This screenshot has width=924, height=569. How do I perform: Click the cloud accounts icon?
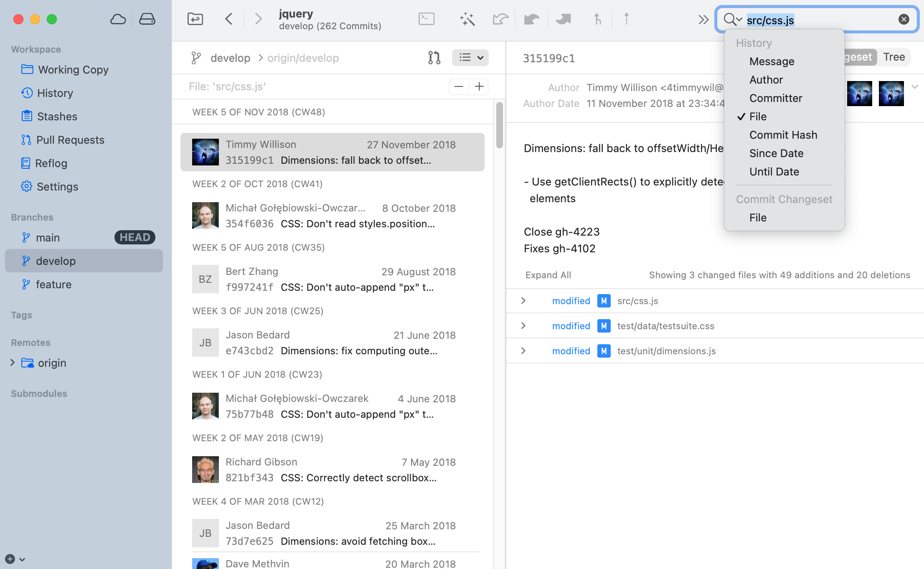coord(118,19)
